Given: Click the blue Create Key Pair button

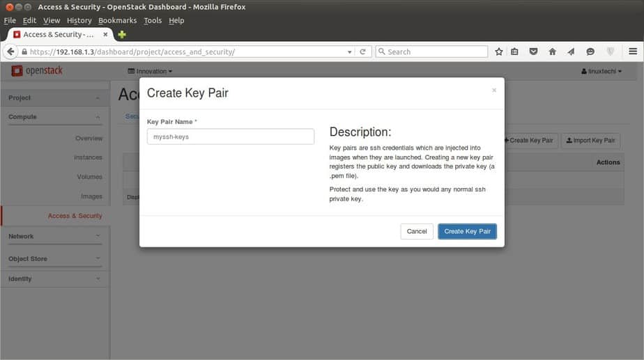Looking at the screenshot, I should 467,231.
